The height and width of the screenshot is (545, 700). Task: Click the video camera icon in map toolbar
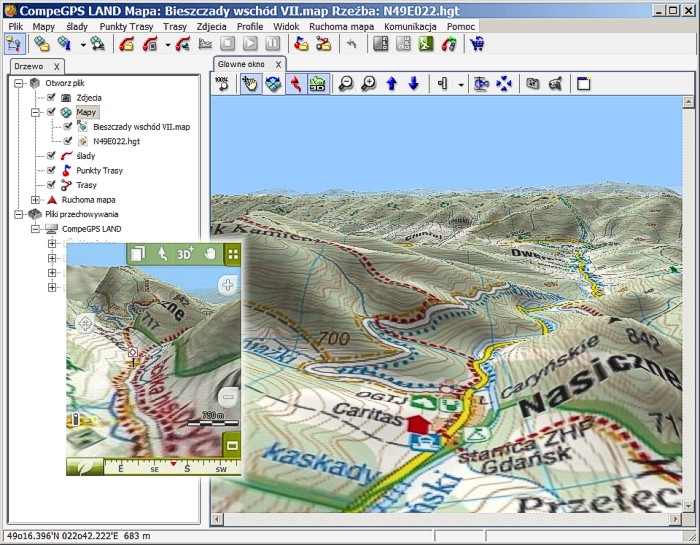[x=555, y=83]
